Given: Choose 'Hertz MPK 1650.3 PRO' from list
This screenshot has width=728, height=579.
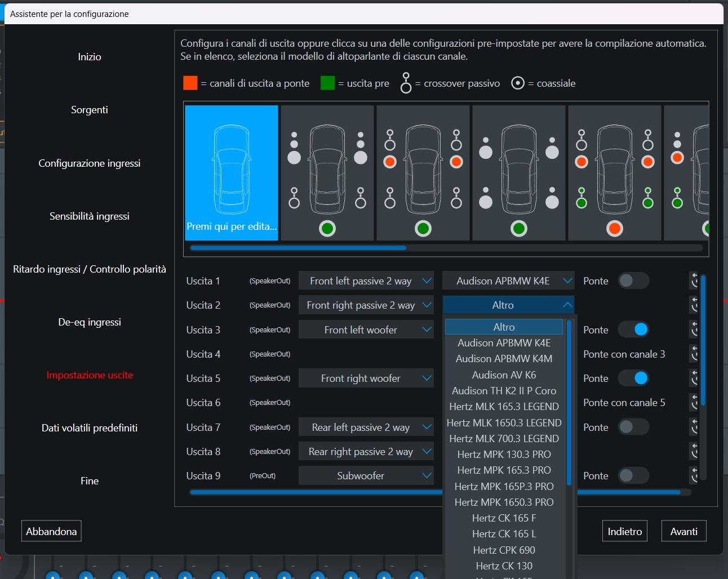Looking at the screenshot, I should pos(504,502).
